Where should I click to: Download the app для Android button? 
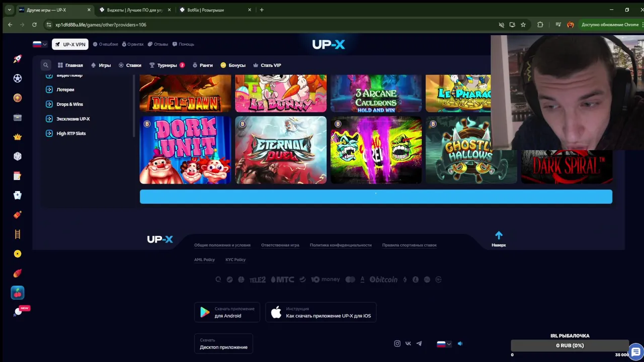click(227, 312)
